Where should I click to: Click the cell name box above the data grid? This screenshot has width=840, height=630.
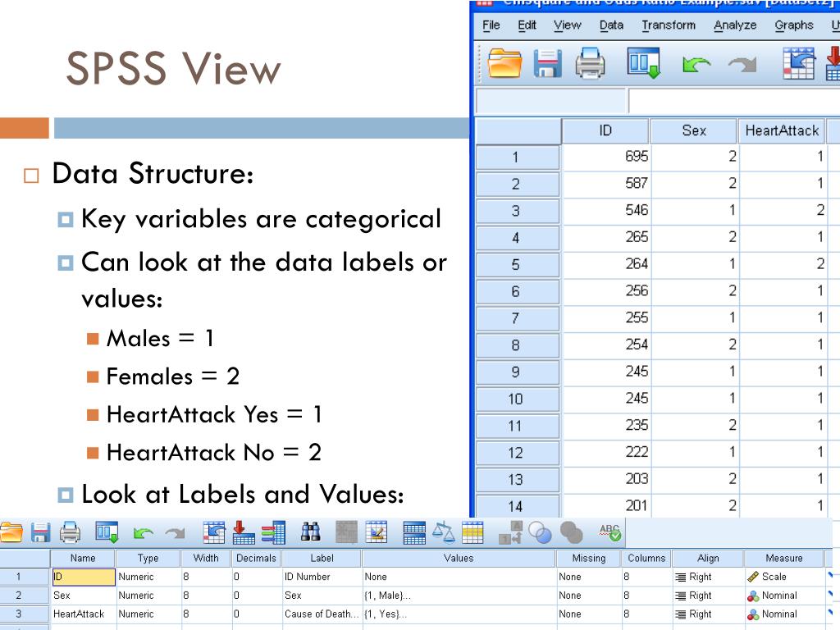pos(550,100)
